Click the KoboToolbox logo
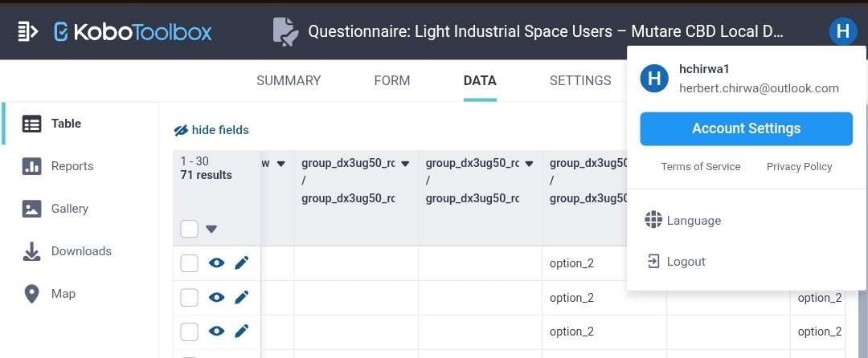Screen dimensions: 868x358 click(133, 31)
